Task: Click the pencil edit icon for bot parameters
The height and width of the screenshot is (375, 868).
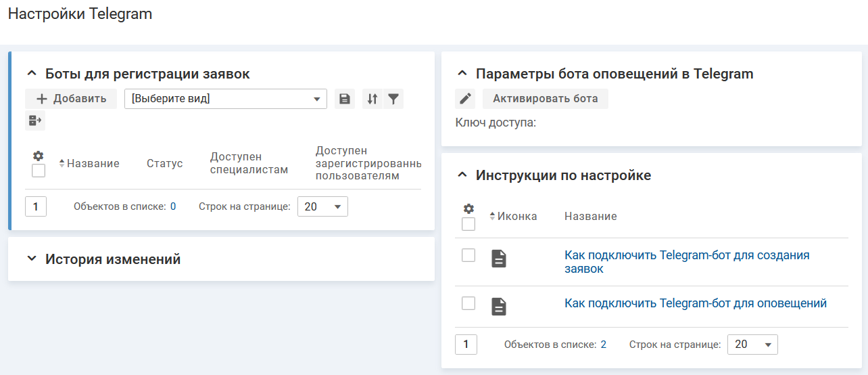Action: click(x=465, y=99)
